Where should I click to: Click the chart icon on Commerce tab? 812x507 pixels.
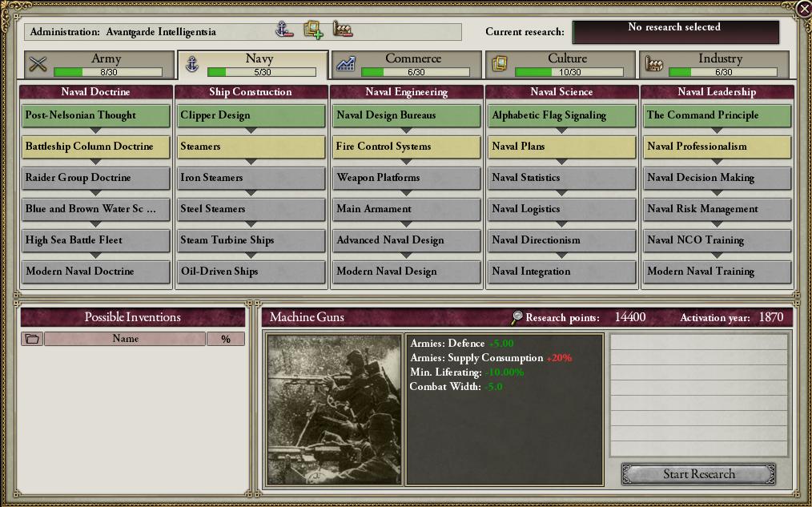[345, 64]
